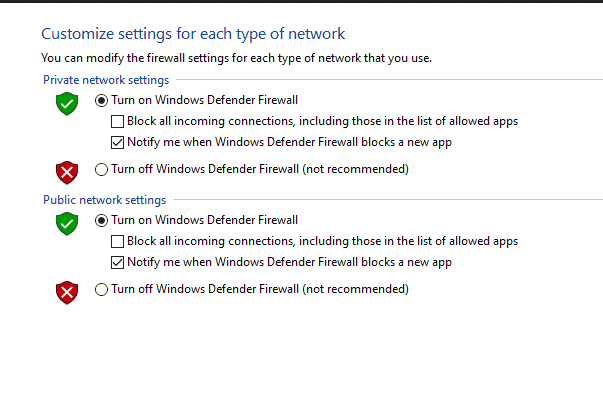This screenshot has width=603, height=413.
Task: Click the 'You can modify the firewall settings' description
Action: (x=236, y=58)
